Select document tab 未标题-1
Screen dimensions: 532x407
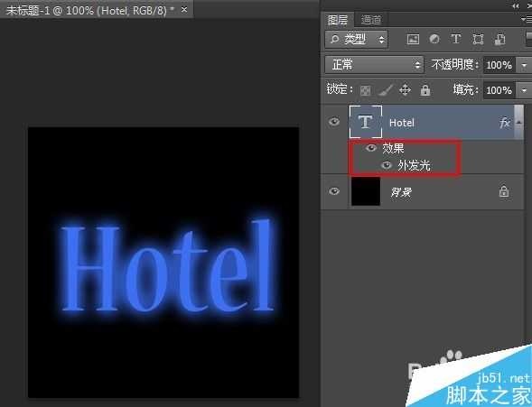(90, 10)
